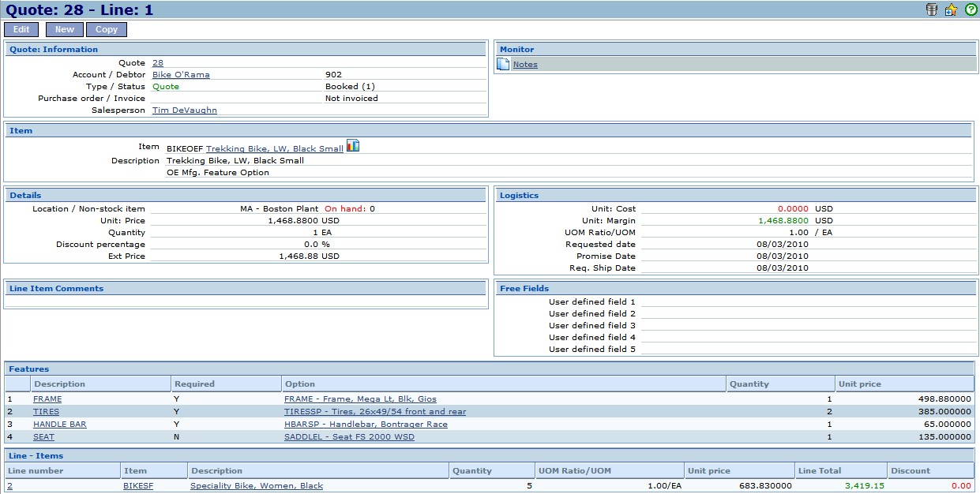Click the database cylinder icon in header
980x494 pixels.
932,9
